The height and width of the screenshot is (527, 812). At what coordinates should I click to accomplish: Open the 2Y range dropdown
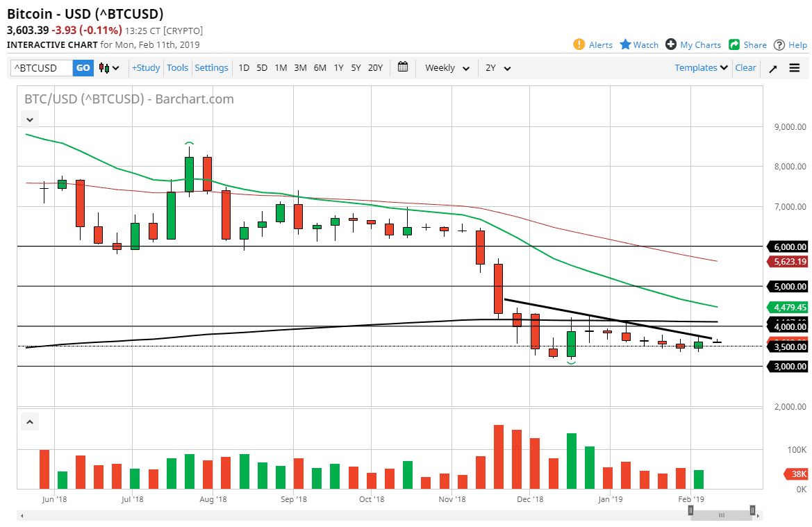495,67
